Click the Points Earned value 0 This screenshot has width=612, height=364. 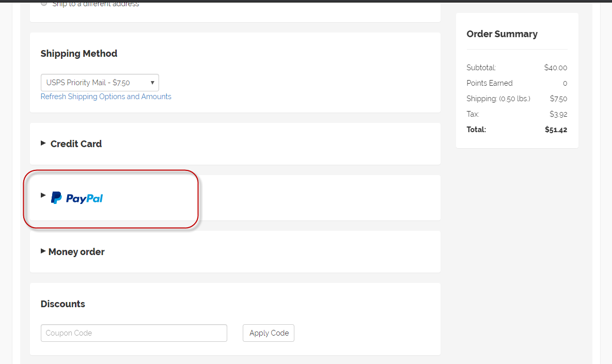click(x=565, y=84)
